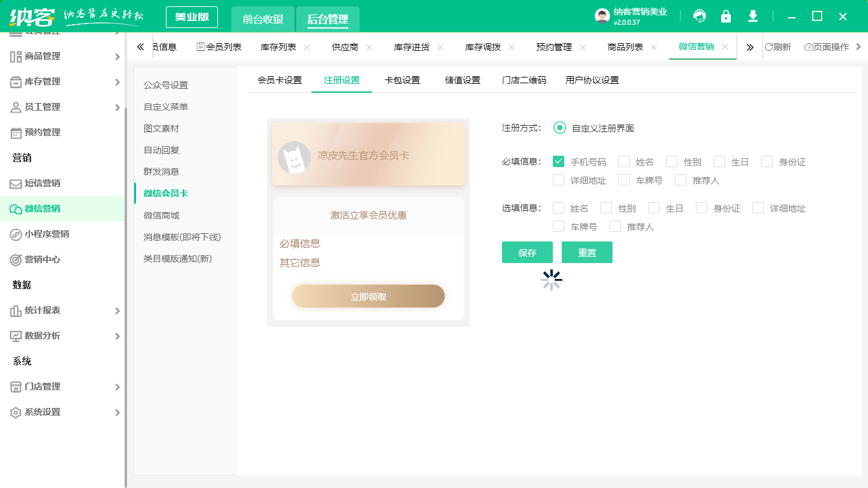Click the 保存 button
The width and height of the screenshot is (868, 488).
(x=527, y=252)
